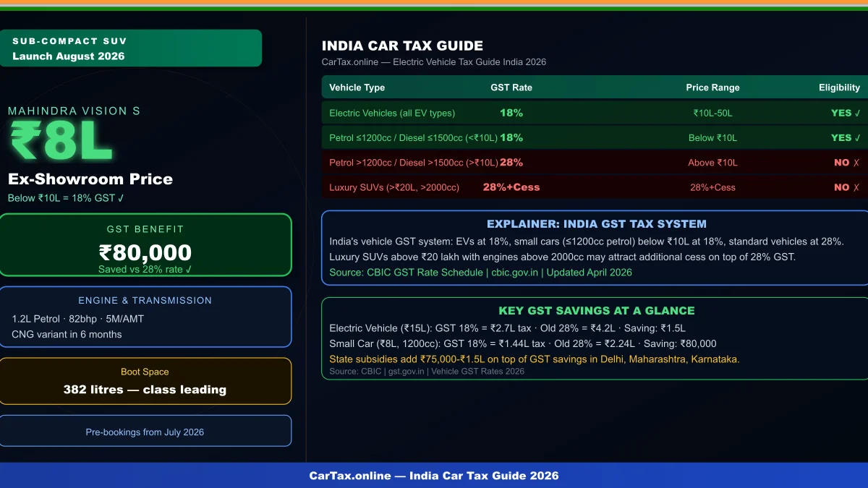Click the Boot Space 382 litres card
868x488 pixels.
pos(145,381)
